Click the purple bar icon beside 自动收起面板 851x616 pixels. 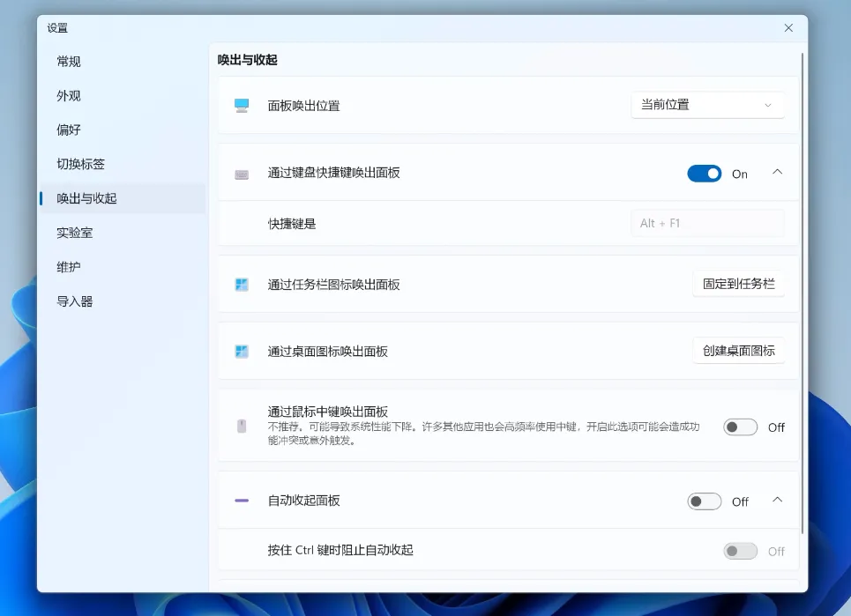pos(242,500)
